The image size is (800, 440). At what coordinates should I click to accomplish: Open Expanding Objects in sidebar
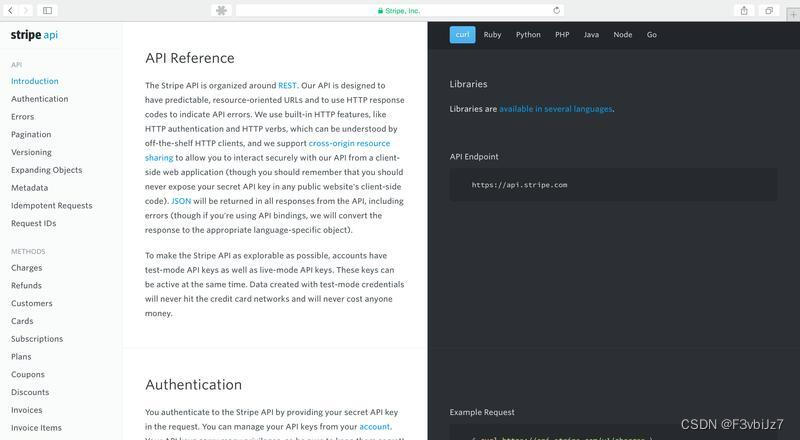(46, 170)
